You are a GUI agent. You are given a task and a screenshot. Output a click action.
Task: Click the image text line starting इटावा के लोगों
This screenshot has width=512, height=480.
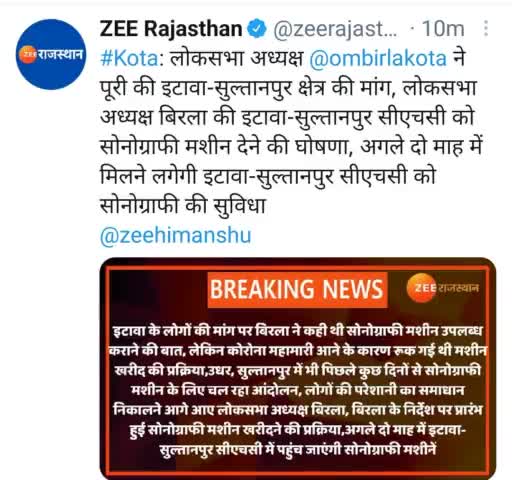pos(298,331)
